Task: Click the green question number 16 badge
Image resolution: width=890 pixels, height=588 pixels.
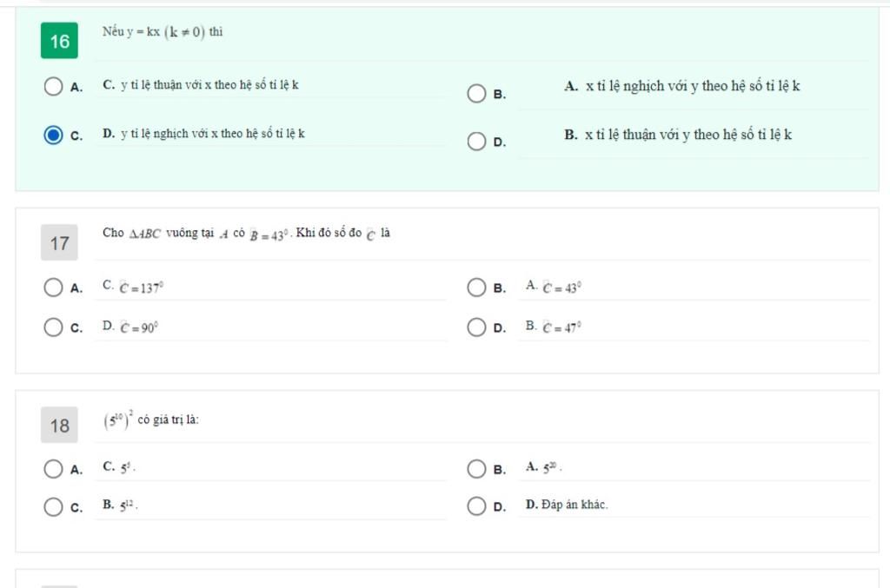Action: pyautogui.click(x=59, y=41)
